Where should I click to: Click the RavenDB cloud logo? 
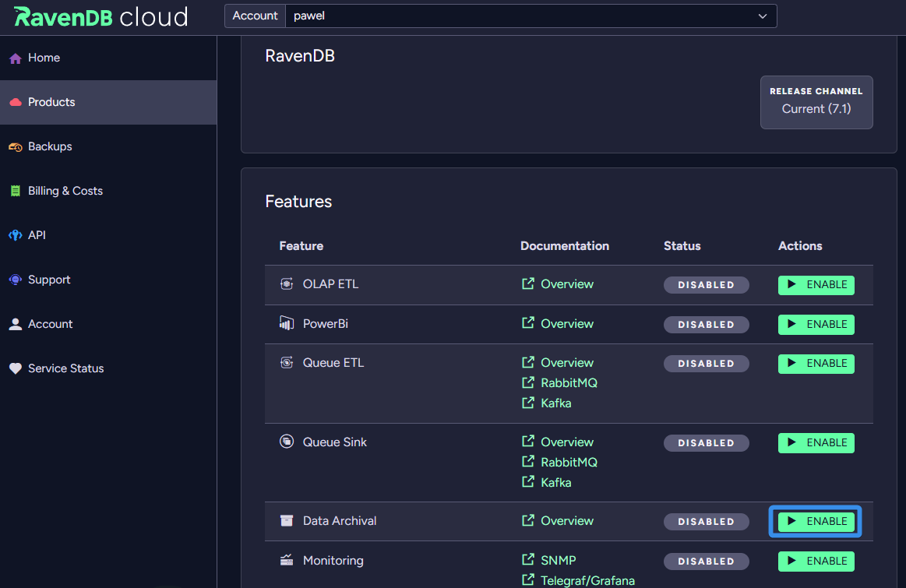tap(100, 16)
